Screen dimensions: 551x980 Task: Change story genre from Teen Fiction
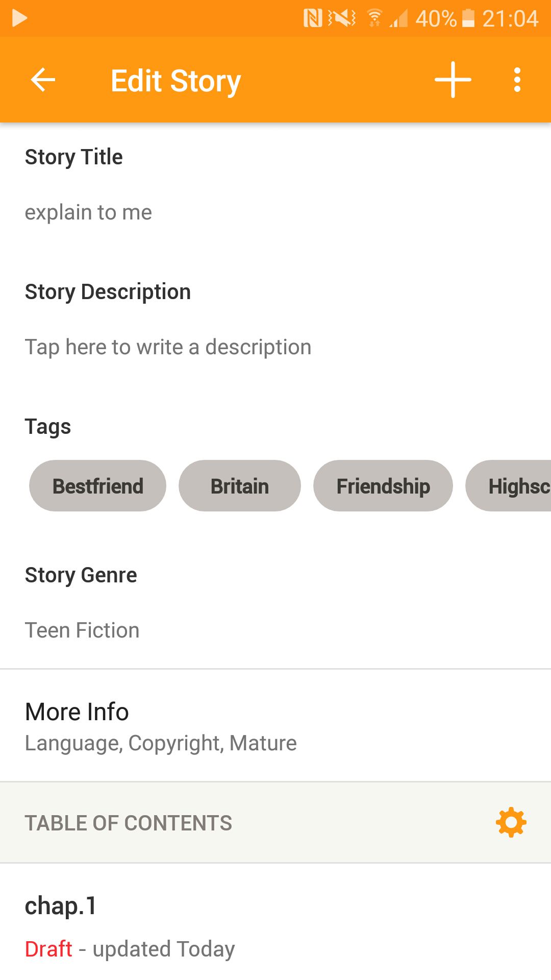click(x=82, y=630)
